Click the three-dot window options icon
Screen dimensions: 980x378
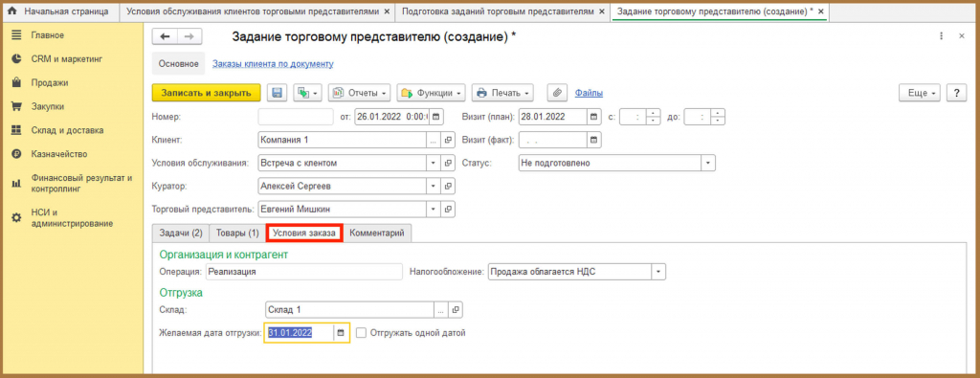(x=942, y=36)
